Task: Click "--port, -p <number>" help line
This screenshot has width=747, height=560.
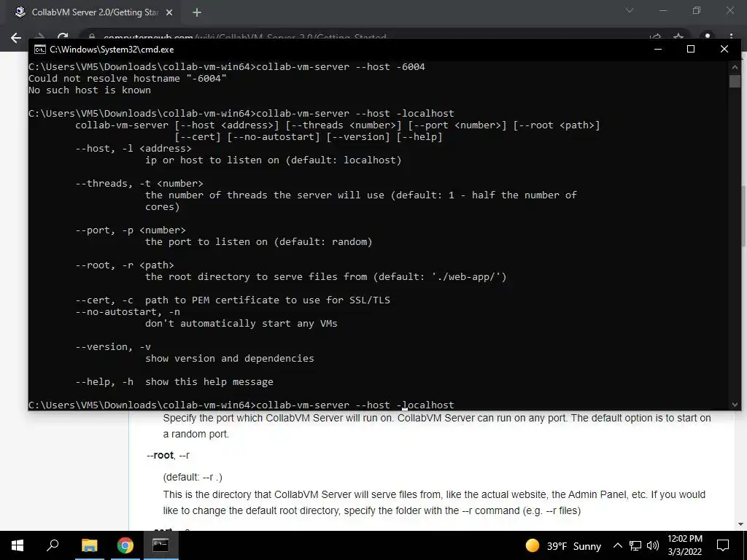Action: [131, 230]
